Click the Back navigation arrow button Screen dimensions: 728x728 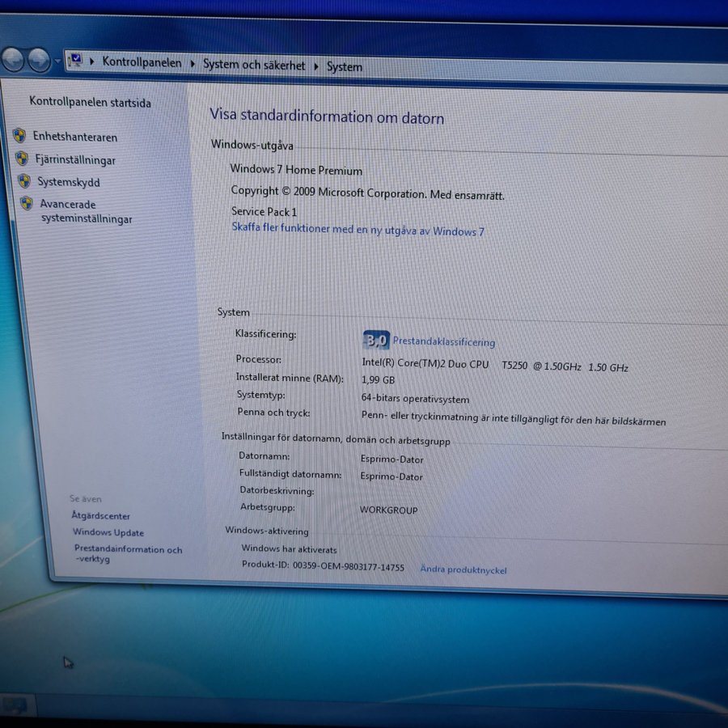(x=13, y=59)
